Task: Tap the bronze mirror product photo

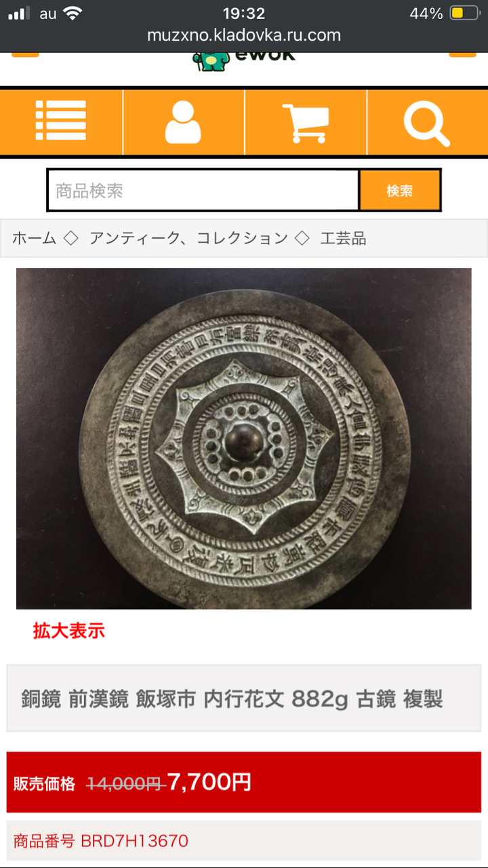Action: click(244, 438)
